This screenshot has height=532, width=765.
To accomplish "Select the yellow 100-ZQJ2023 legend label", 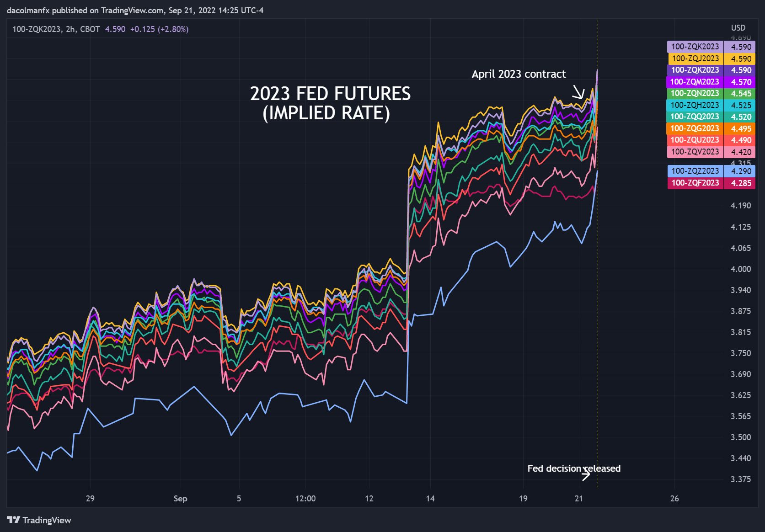I will pyautogui.click(x=695, y=59).
